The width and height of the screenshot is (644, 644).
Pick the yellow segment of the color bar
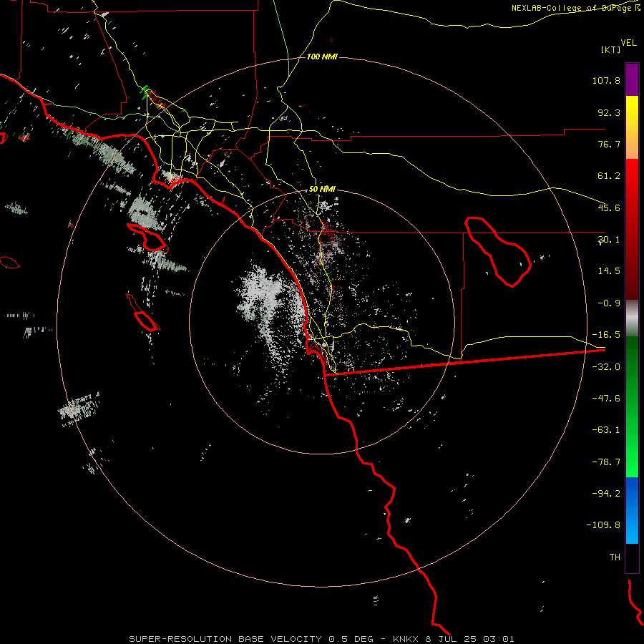tap(632, 127)
